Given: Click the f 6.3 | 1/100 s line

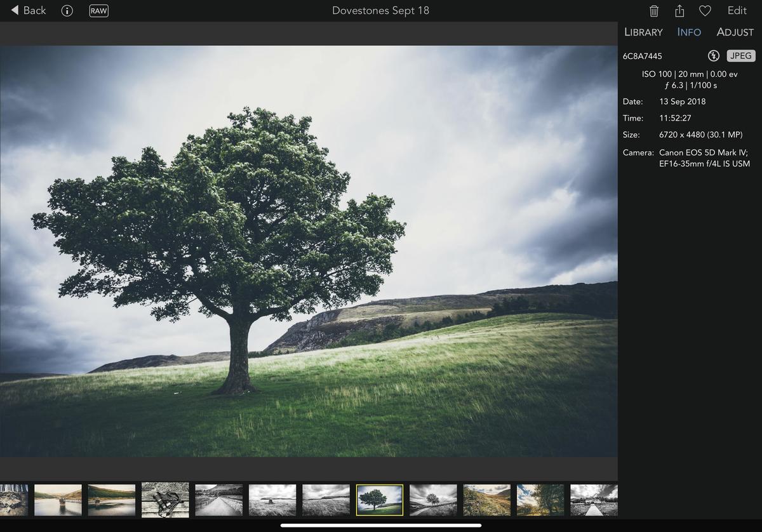Looking at the screenshot, I should click(x=690, y=85).
